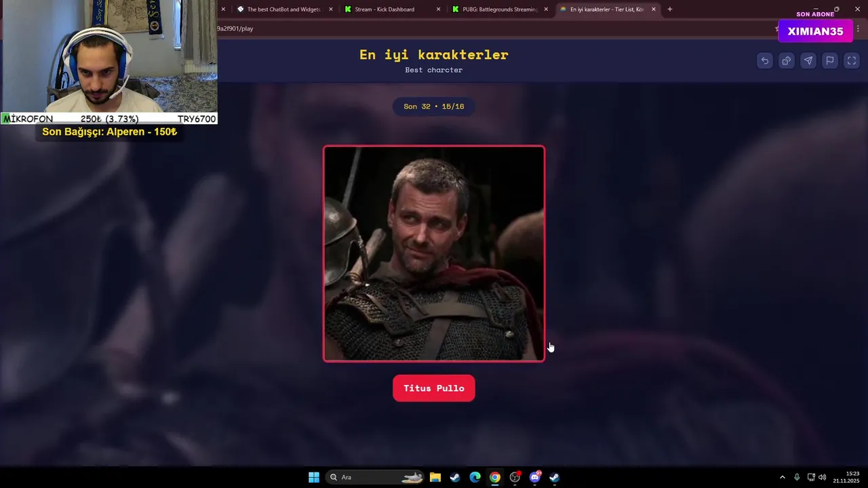Launch Microsoft Edge from the taskbar

click(x=475, y=477)
